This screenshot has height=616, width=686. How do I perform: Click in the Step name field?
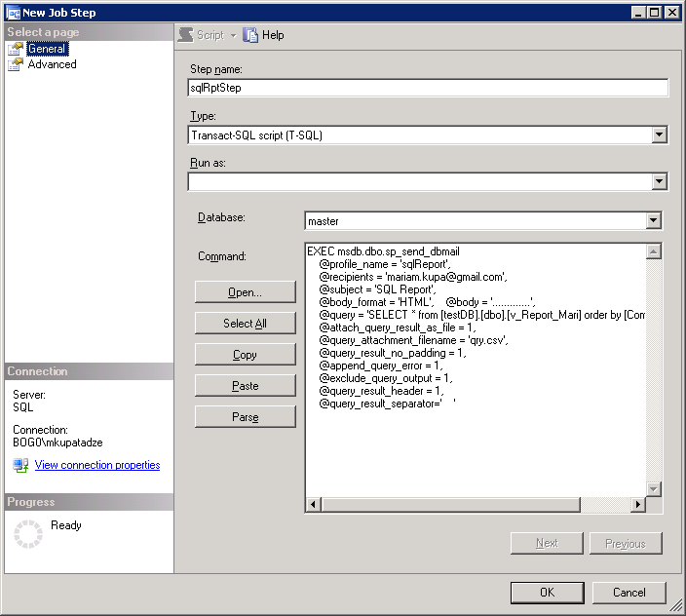click(428, 88)
